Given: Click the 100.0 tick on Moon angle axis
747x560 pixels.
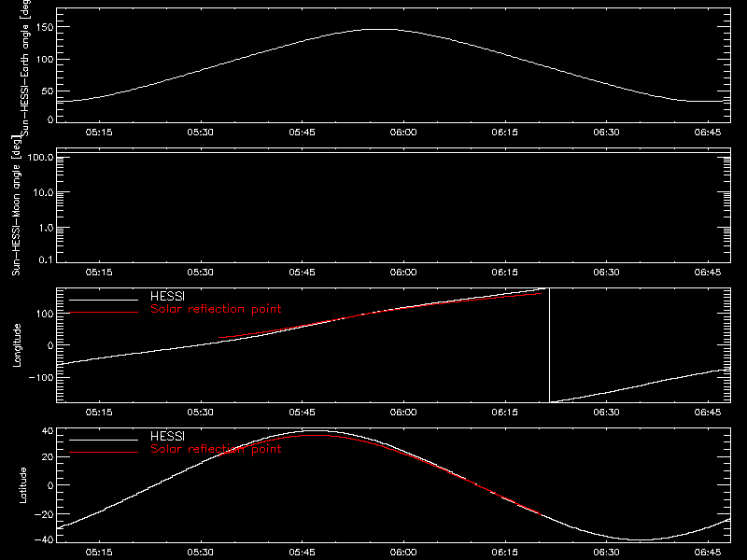Looking at the screenshot, I should click(41, 158).
